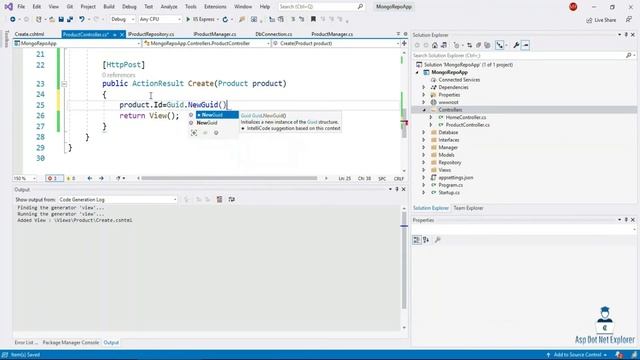The image size is (640, 360).
Task: Open the Debug configuration dropdown
Action: pos(122,19)
